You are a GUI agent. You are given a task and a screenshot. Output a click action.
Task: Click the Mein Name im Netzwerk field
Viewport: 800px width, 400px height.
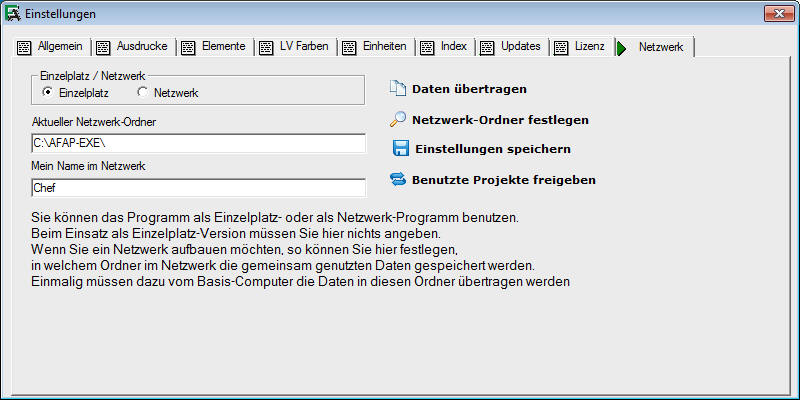click(199, 187)
